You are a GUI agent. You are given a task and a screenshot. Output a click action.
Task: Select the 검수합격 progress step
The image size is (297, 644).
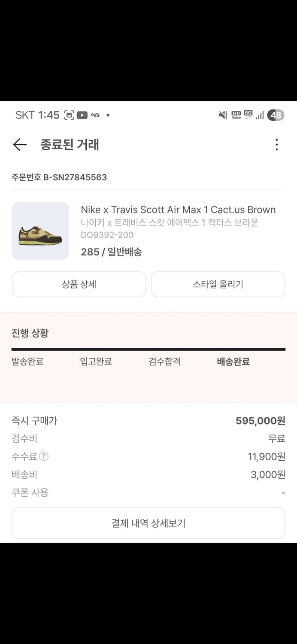coord(165,362)
